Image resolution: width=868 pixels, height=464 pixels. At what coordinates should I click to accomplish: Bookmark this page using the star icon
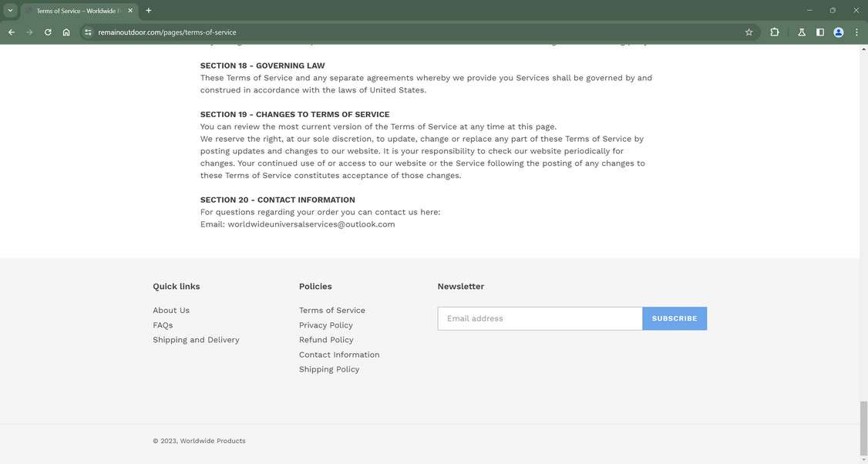coord(749,32)
